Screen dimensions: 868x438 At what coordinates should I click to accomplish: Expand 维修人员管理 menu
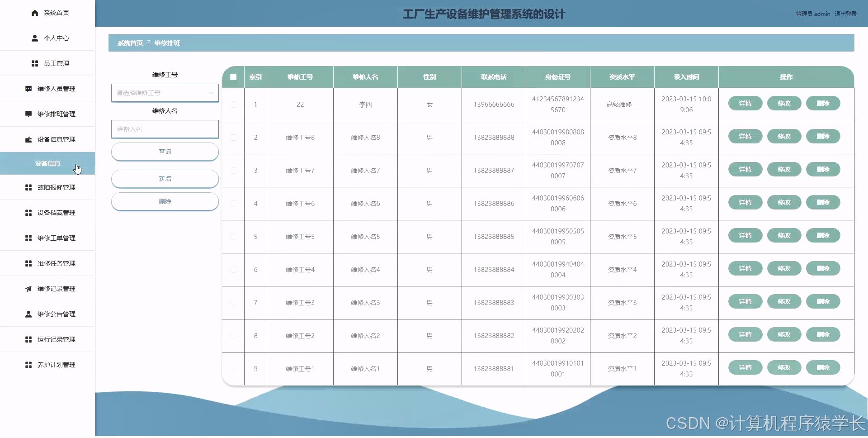pos(47,89)
